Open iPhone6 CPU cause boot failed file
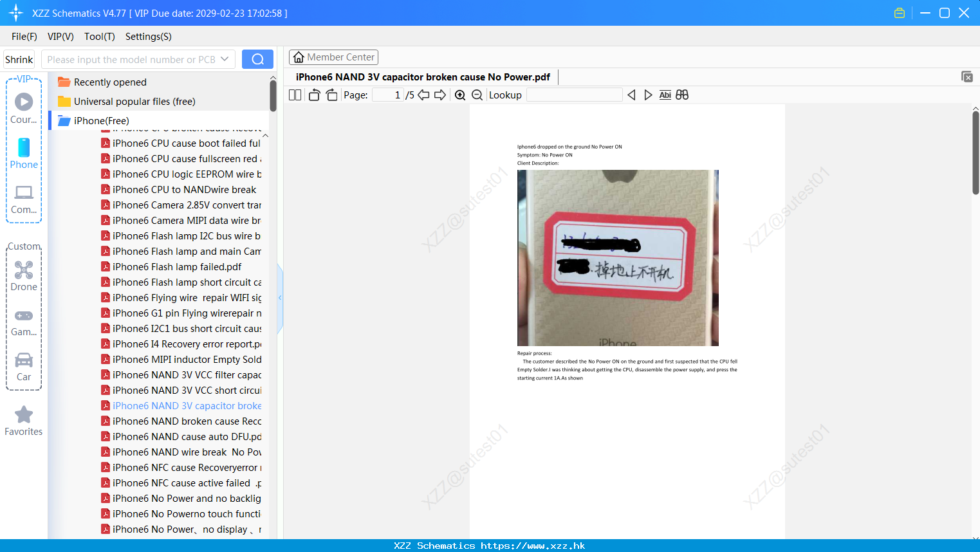Image resolution: width=980 pixels, height=552 pixels. (x=186, y=143)
